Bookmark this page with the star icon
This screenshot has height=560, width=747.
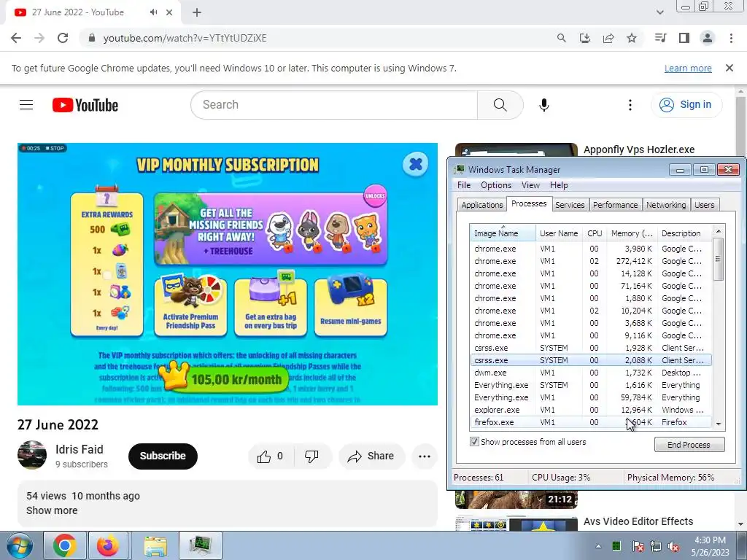coord(632,38)
